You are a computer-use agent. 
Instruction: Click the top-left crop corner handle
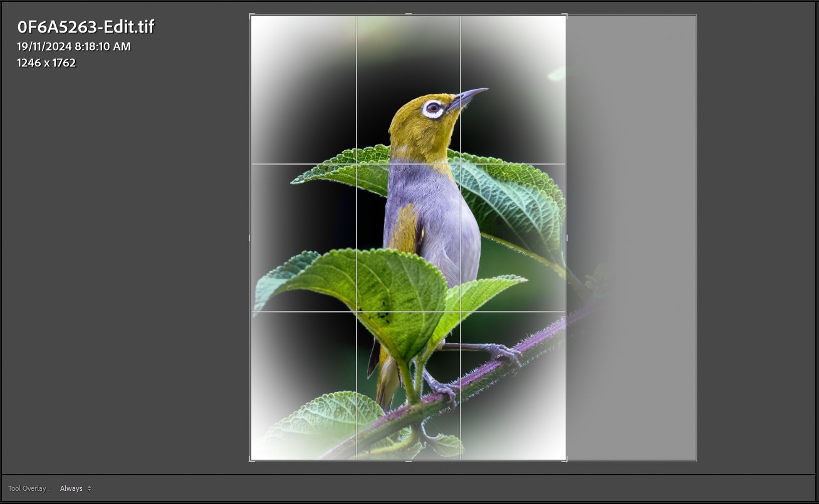click(x=251, y=16)
